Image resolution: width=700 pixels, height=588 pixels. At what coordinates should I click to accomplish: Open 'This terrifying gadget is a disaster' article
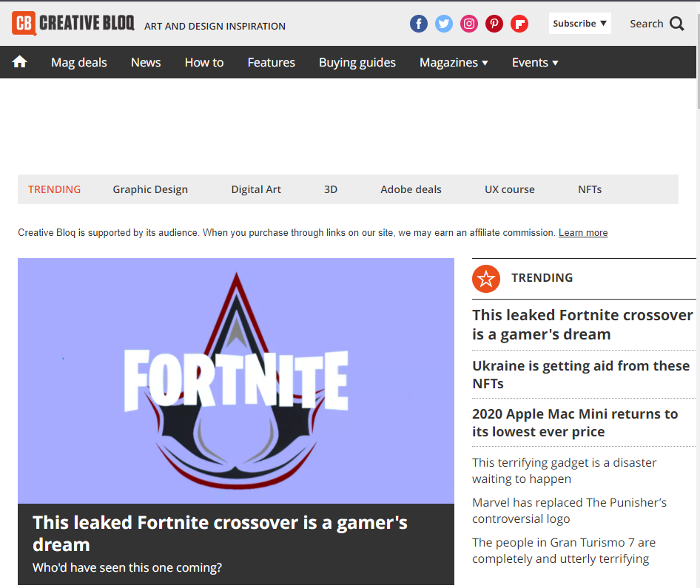(565, 470)
